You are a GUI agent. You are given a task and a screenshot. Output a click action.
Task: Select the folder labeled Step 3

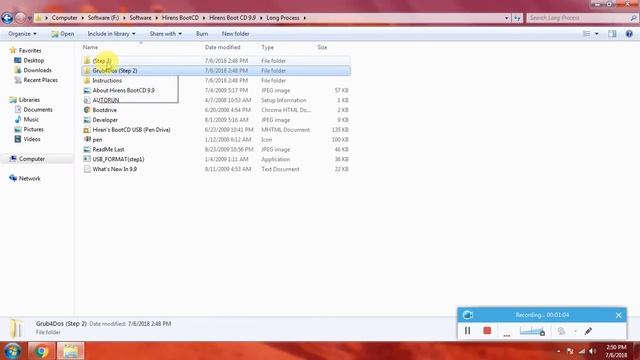tap(216, 61)
